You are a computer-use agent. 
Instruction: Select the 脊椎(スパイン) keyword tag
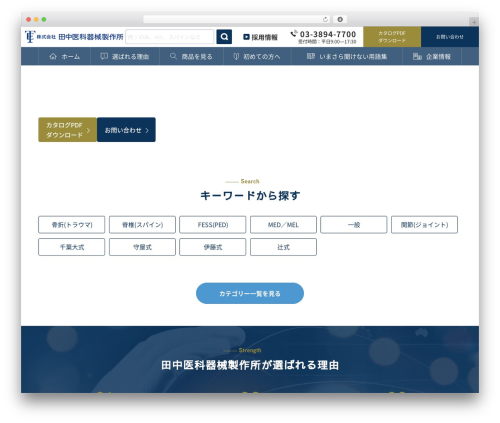pos(142,225)
